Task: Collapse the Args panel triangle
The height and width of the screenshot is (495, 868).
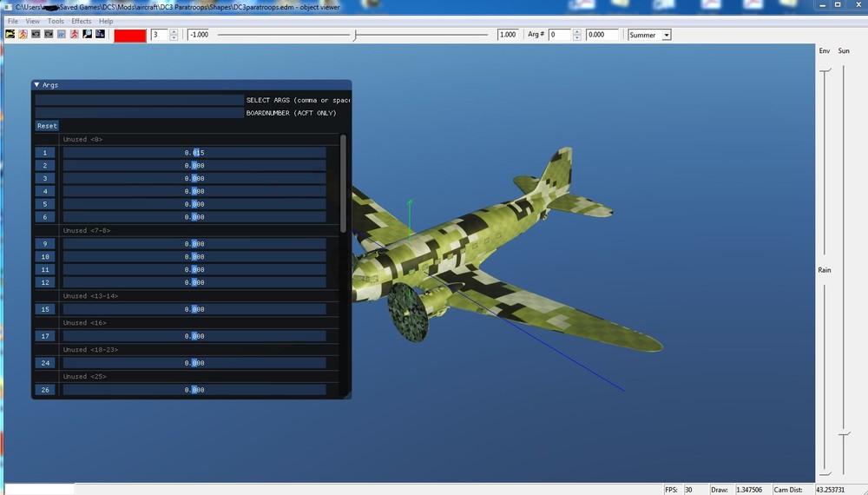Action: coord(36,85)
